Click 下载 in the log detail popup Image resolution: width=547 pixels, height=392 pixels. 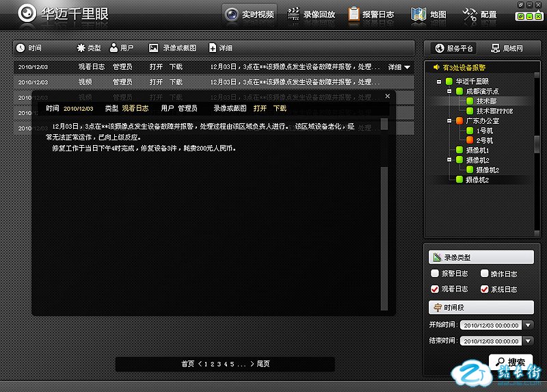pos(280,108)
